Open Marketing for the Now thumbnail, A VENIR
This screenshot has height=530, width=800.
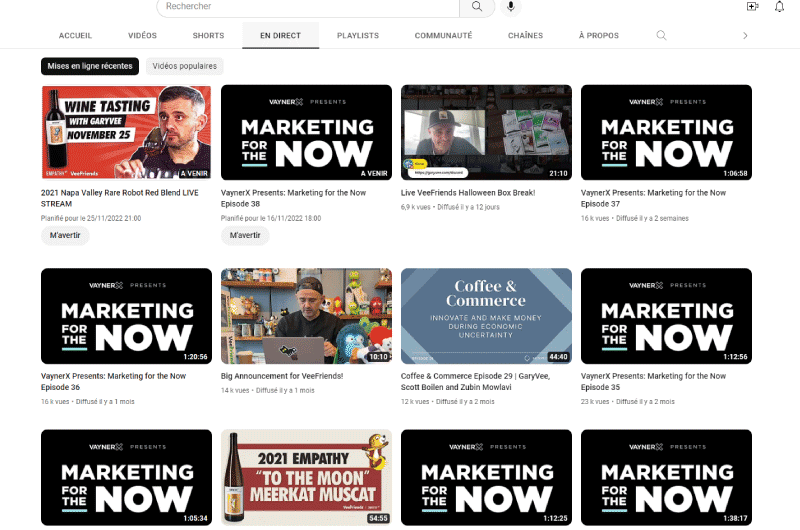306,132
